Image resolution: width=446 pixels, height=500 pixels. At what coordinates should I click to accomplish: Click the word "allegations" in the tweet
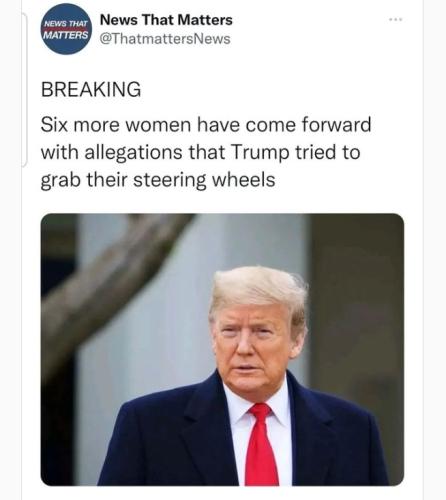pos(133,153)
